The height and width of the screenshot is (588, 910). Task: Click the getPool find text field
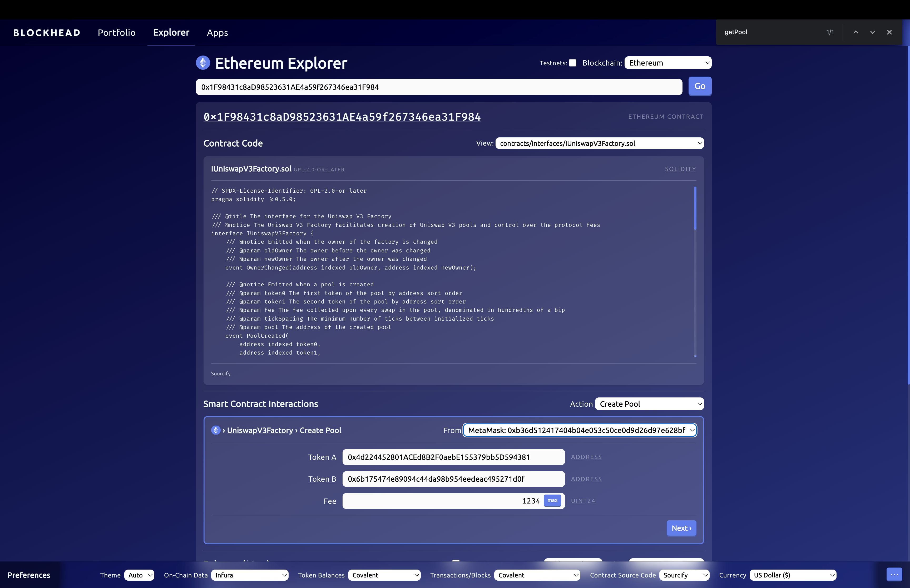(x=771, y=32)
